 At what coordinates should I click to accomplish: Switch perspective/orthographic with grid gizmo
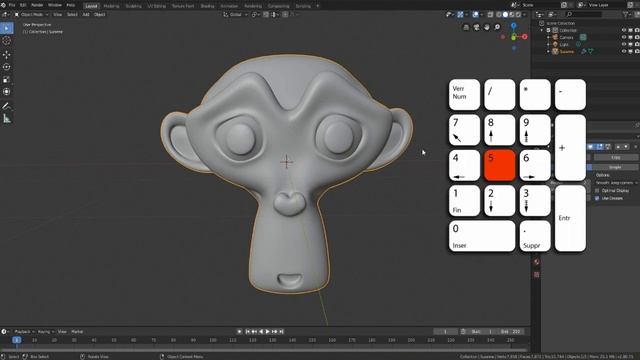[x=466, y=27]
